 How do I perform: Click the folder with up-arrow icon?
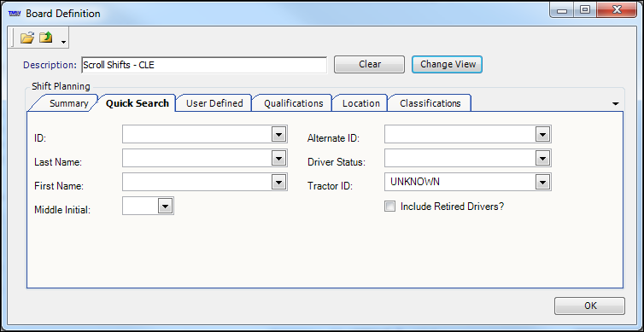pyautogui.click(x=45, y=38)
